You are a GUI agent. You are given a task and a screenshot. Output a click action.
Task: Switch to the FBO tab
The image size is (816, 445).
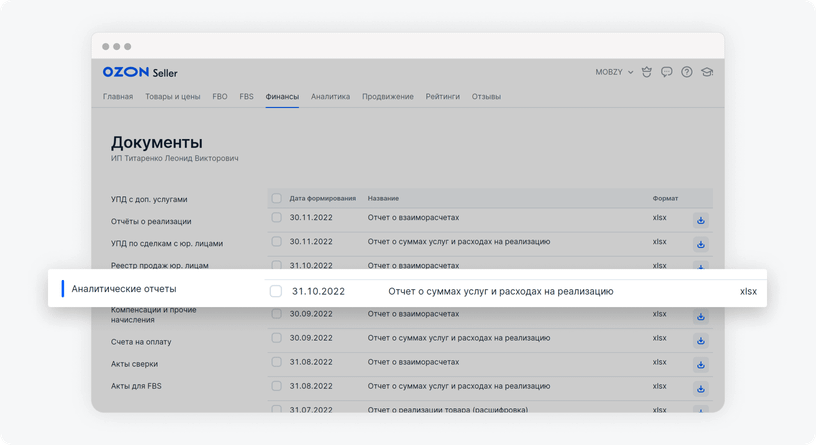tap(220, 96)
